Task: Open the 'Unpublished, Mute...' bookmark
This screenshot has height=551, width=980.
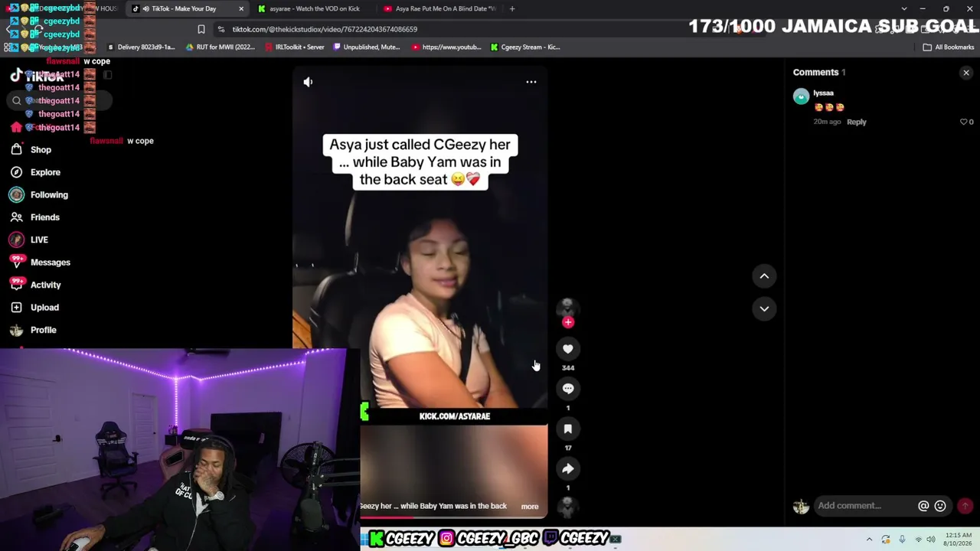Action: pos(367,47)
